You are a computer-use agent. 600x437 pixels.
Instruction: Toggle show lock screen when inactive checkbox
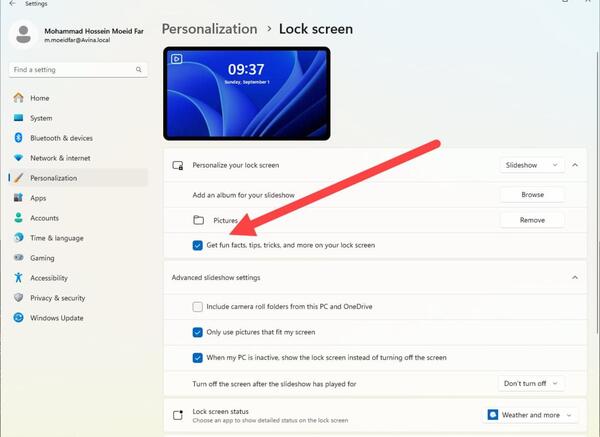tap(197, 358)
